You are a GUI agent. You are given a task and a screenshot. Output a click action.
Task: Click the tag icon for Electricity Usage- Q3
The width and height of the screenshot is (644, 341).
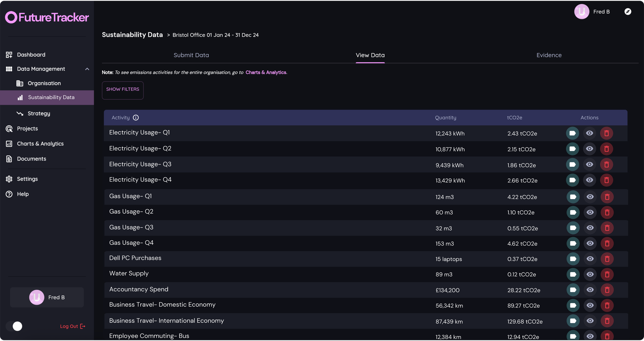point(572,165)
